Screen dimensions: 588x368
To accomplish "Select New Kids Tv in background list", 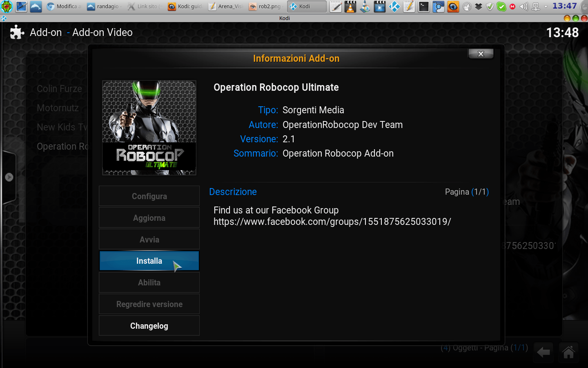I will point(62,127).
